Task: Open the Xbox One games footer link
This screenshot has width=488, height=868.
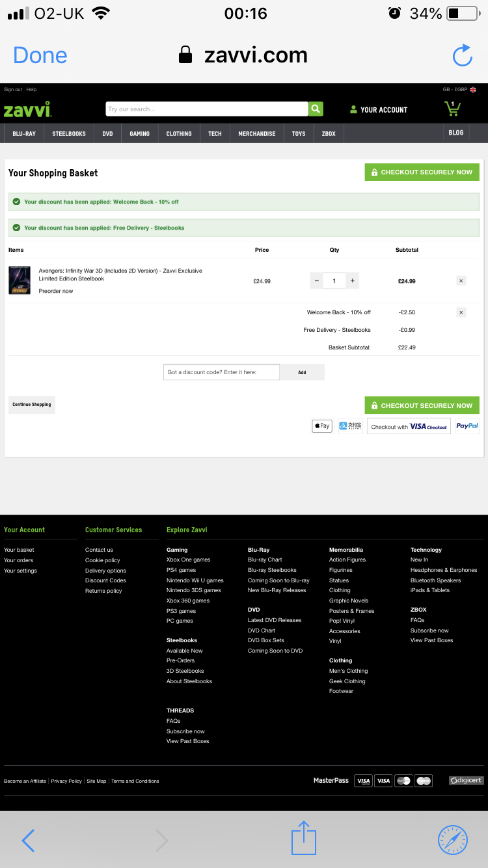Action: (189, 560)
